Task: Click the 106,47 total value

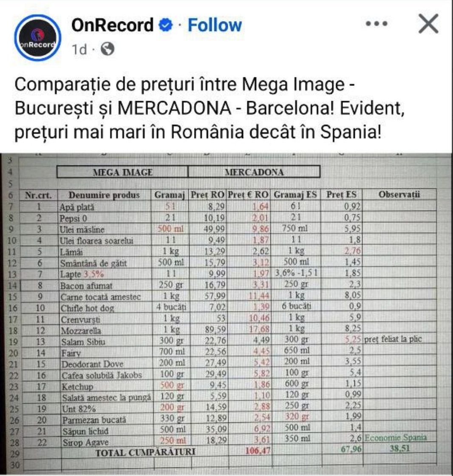Action: click(x=258, y=451)
